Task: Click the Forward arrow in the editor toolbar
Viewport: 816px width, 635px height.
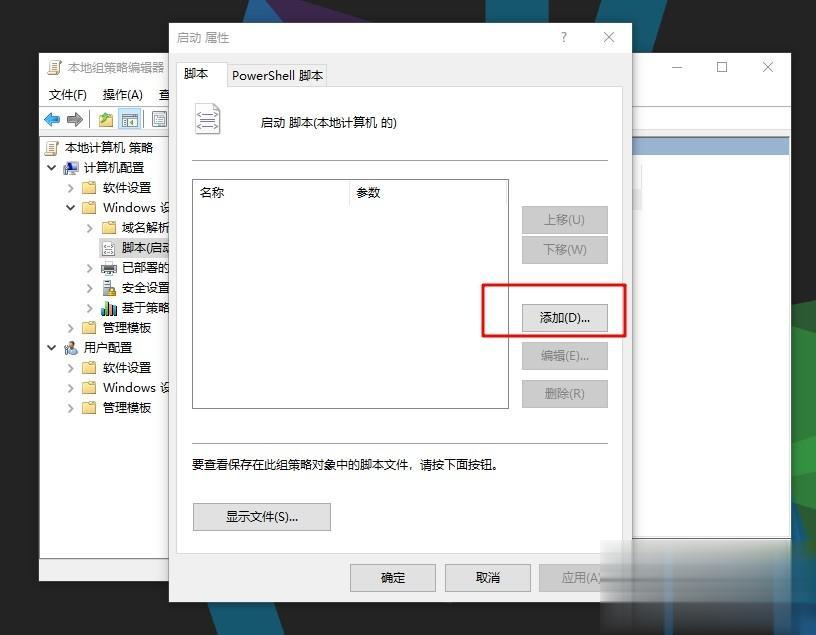Action: click(x=75, y=119)
